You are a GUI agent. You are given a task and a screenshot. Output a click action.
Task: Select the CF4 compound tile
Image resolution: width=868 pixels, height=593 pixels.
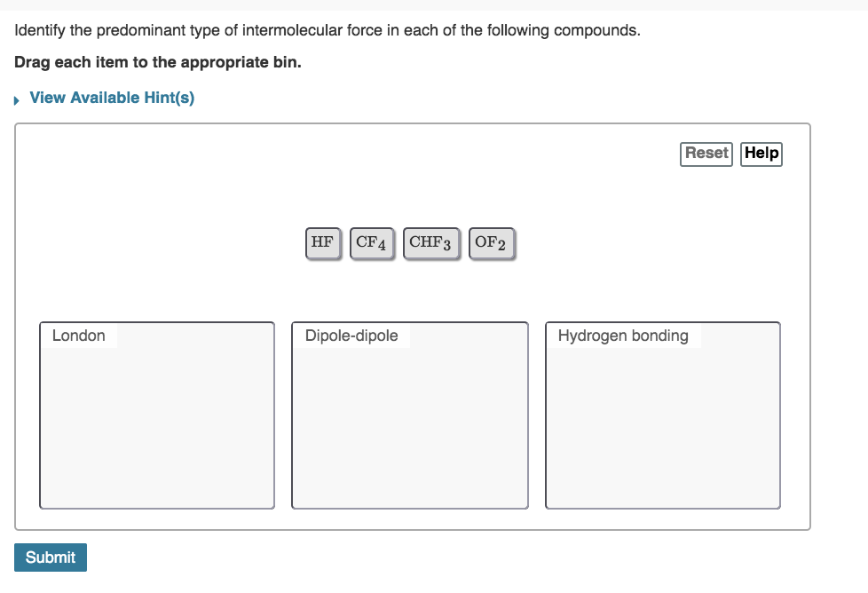(372, 243)
